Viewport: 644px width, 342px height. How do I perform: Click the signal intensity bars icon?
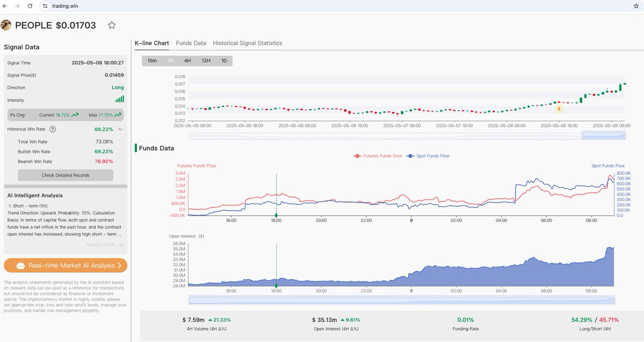click(120, 99)
